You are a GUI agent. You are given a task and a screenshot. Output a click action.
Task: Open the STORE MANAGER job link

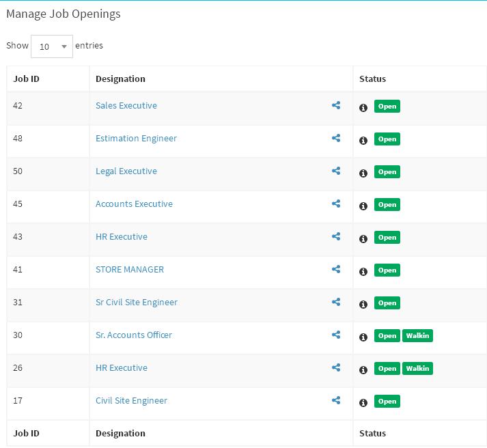click(x=130, y=270)
